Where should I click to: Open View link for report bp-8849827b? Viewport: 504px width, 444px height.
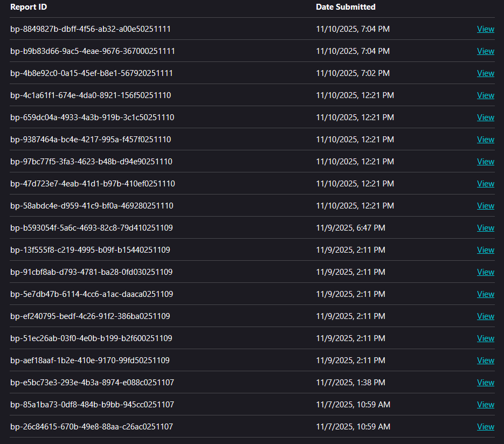coord(485,29)
